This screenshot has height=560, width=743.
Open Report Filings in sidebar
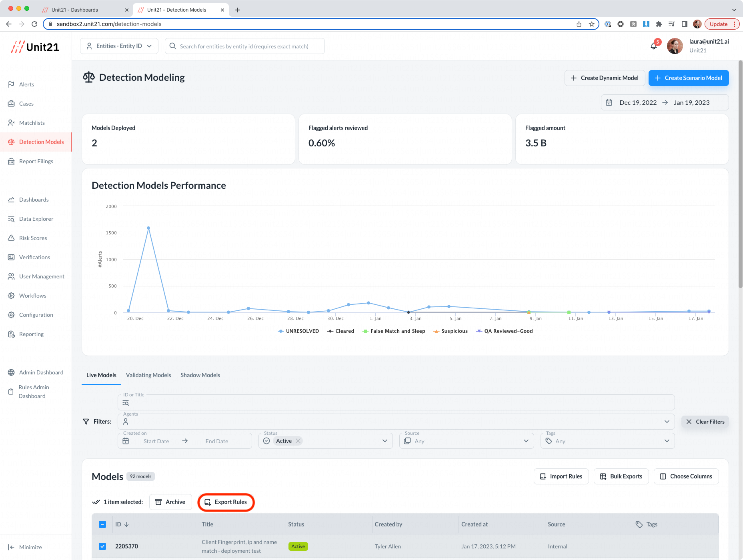pos(36,161)
